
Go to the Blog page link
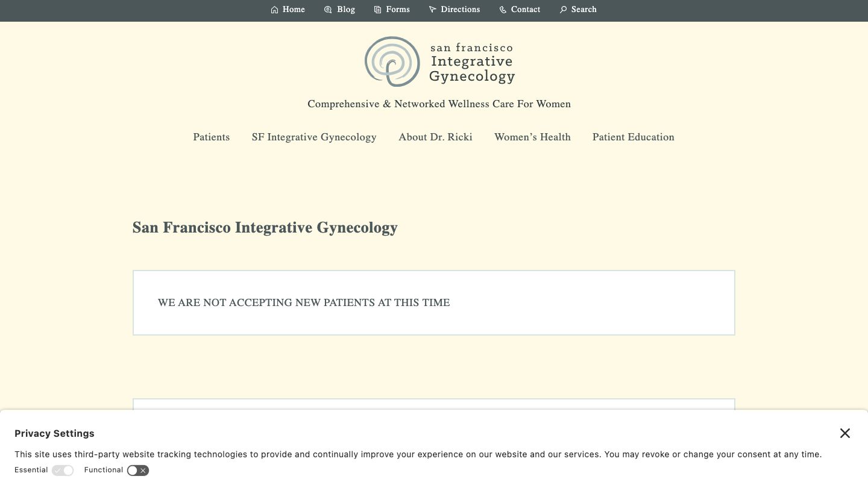[346, 10]
